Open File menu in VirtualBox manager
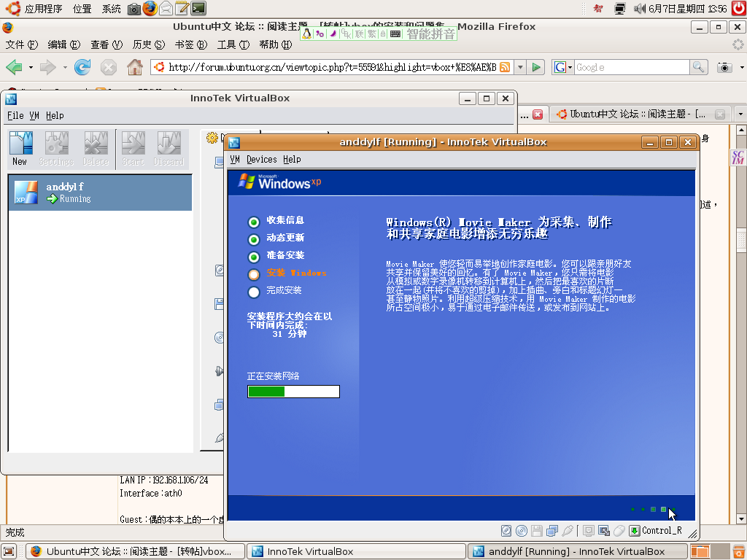Image resolution: width=747 pixels, height=560 pixels. pyautogui.click(x=15, y=116)
